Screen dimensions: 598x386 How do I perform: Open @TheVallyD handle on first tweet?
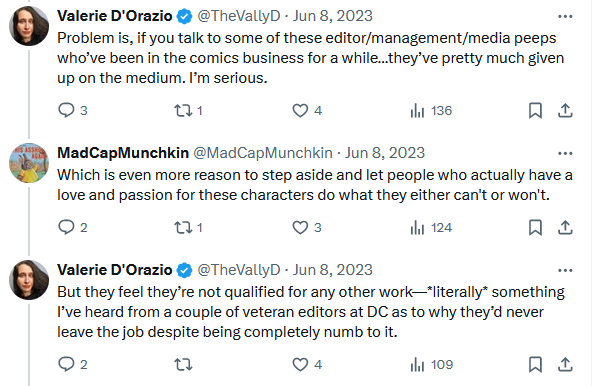[x=239, y=16]
